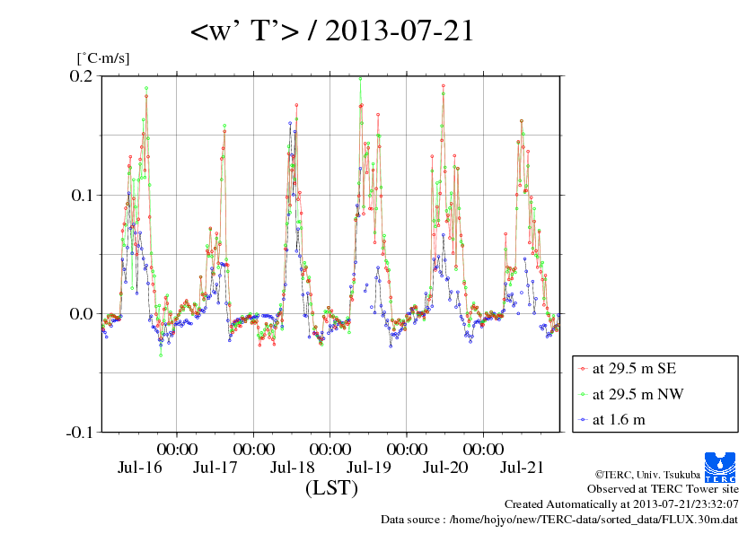Viewport: 756px width, 534px height.
Task: Click legend entry 'at 29.5 m SE'
Action: coord(635,369)
